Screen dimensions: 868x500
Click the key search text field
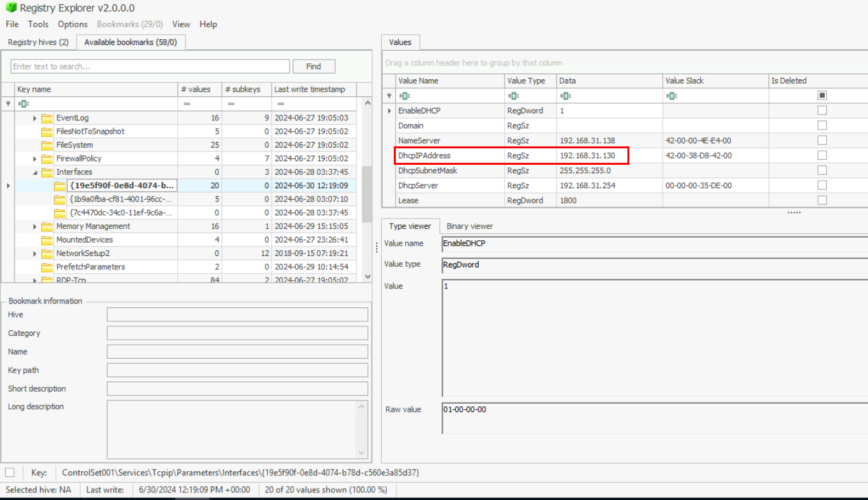tap(150, 67)
